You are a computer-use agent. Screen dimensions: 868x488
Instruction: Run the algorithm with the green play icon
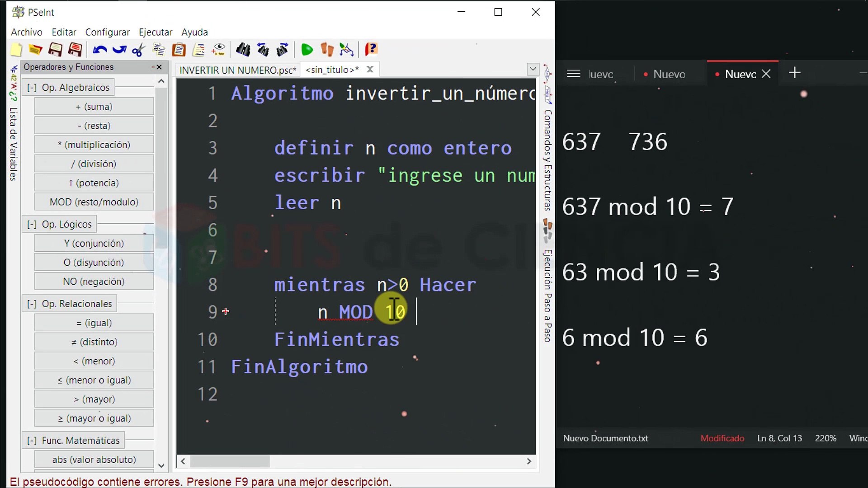pyautogui.click(x=307, y=49)
